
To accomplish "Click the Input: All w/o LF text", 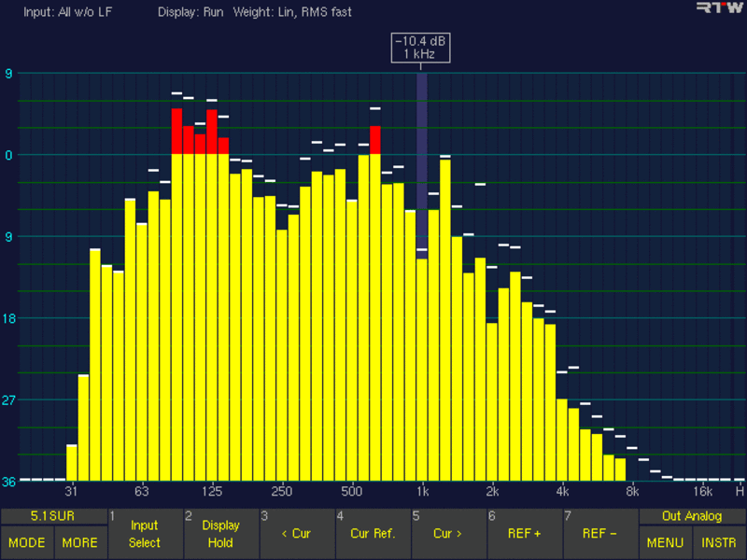I will 67,12.
